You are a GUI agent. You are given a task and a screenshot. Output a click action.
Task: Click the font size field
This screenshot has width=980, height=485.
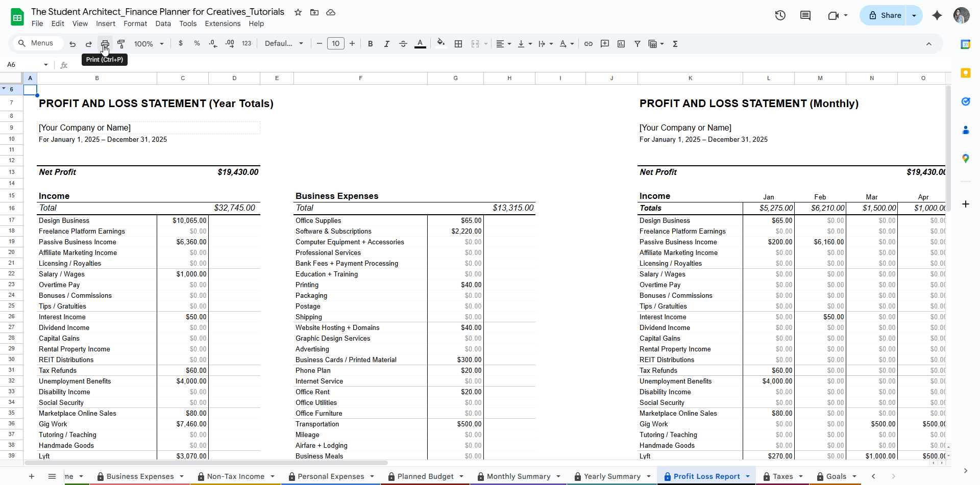[x=336, y=44]
